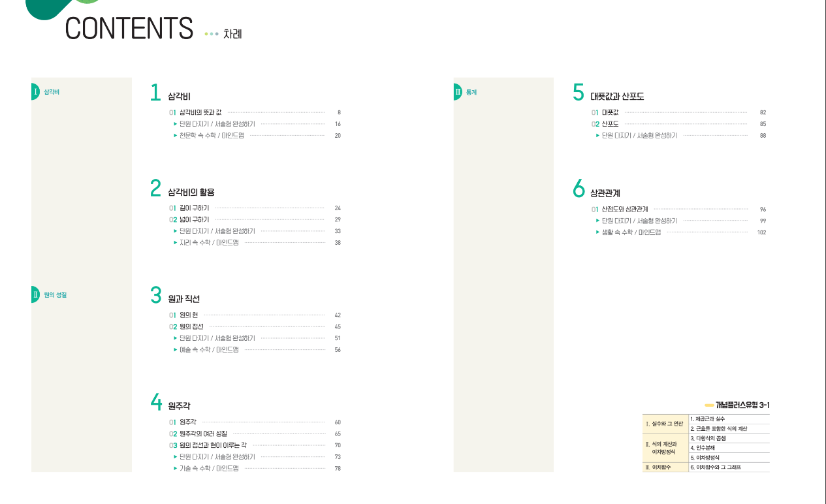
Task: Click the triangle bullet before 예술 속 수학
Action: (176, 349)
